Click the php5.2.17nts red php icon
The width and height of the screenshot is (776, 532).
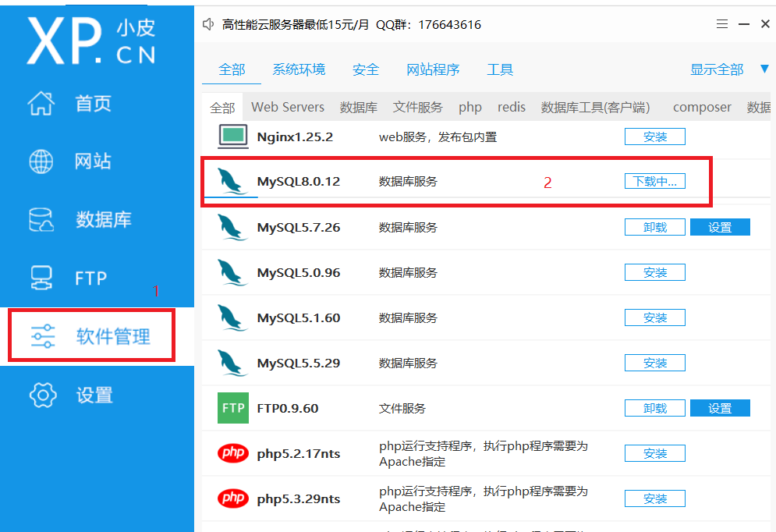pos(233,452)
